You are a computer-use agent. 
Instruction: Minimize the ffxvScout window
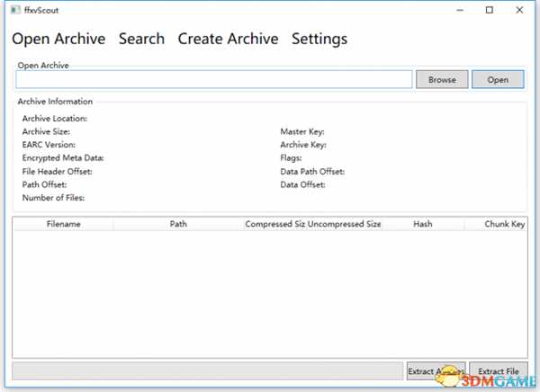[x=460, y=10]
